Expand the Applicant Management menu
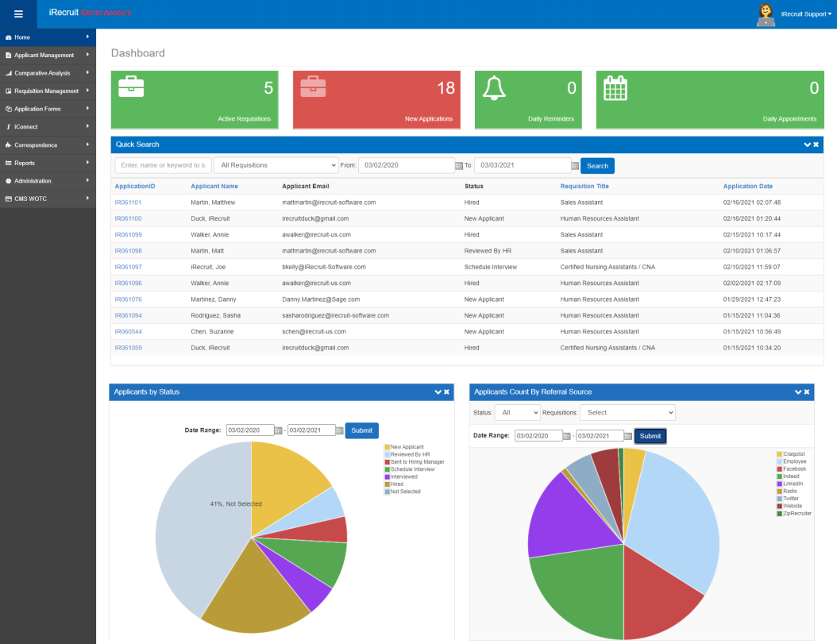This screenshot has height=644, width=837. (x=48, y=55)
